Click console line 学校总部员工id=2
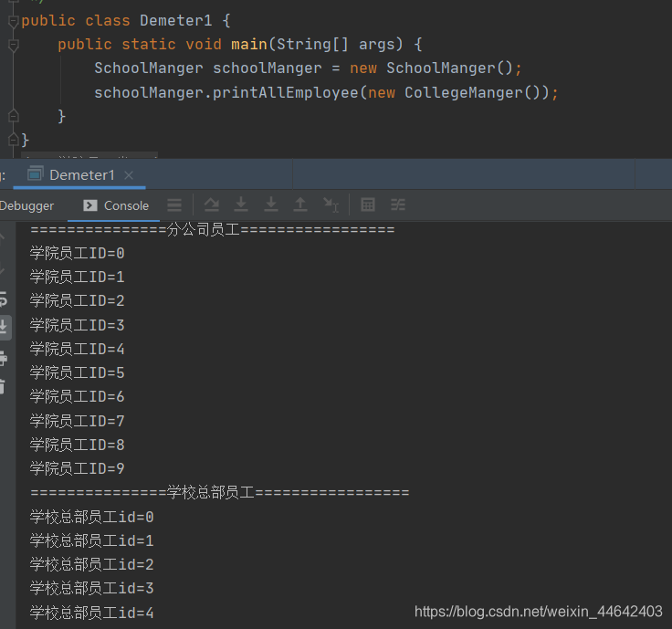 coord(91,564)
